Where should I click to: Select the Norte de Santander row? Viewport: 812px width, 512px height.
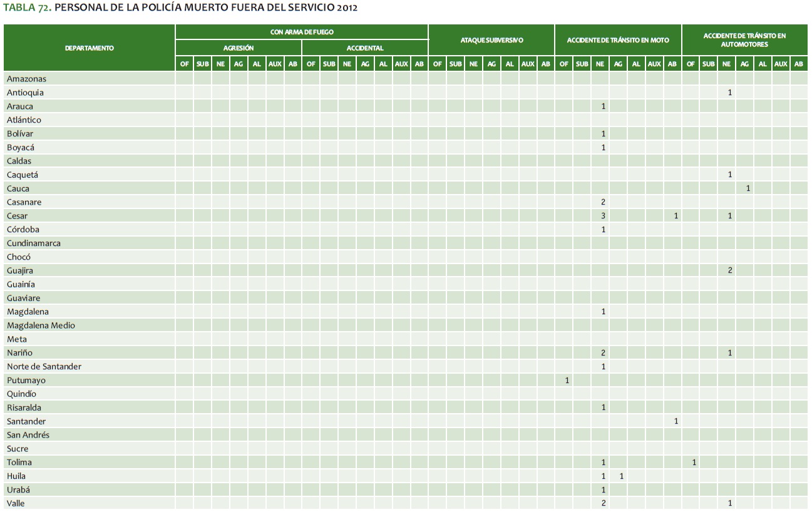44,366
